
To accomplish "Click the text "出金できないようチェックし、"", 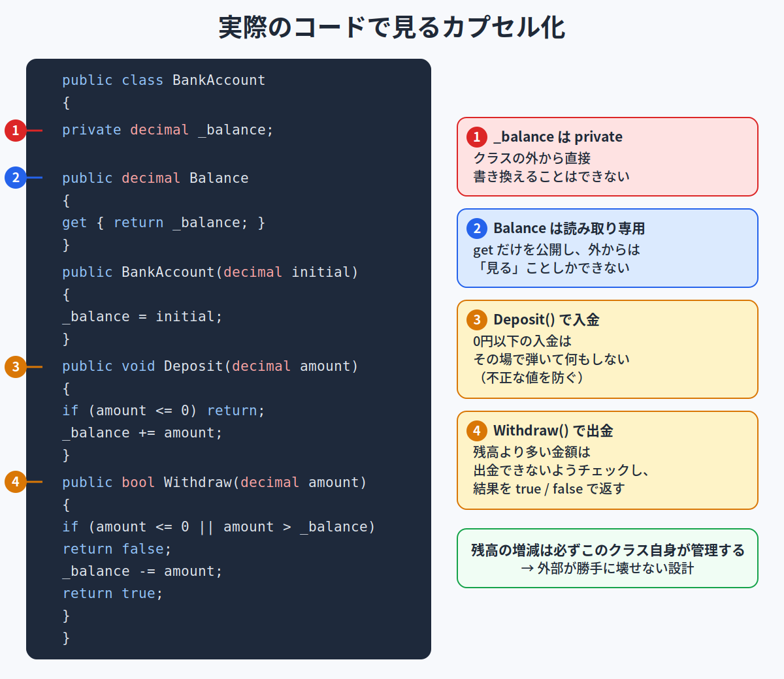I will pyautogui.click(x=561, y=470).
